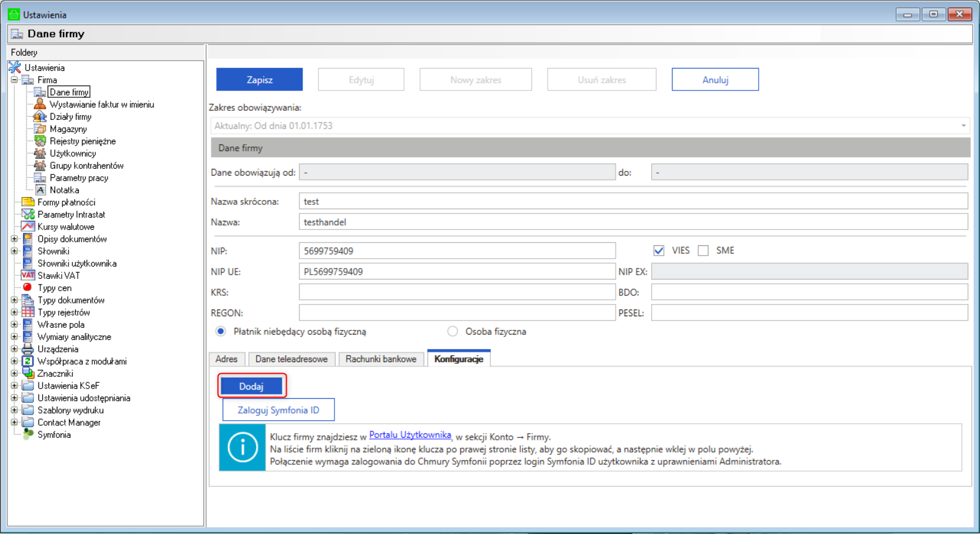Uncheck the VIES checkbox

pos(658,251)
